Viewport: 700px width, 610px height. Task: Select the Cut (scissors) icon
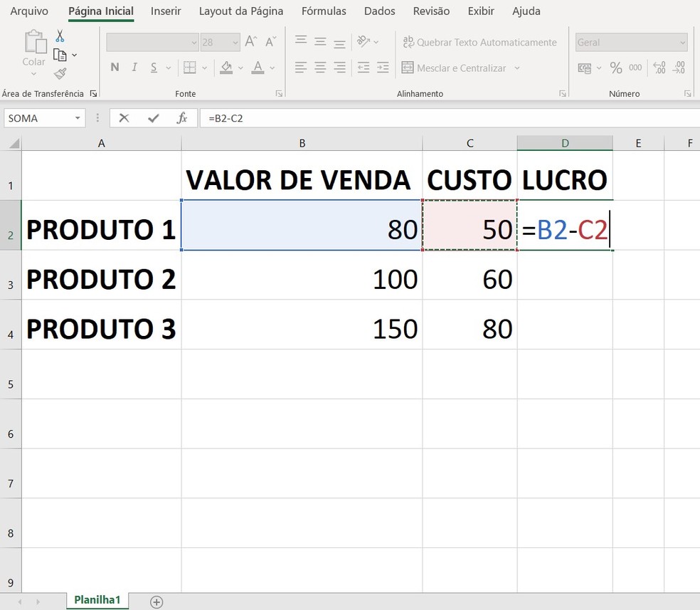pos(60,34)
